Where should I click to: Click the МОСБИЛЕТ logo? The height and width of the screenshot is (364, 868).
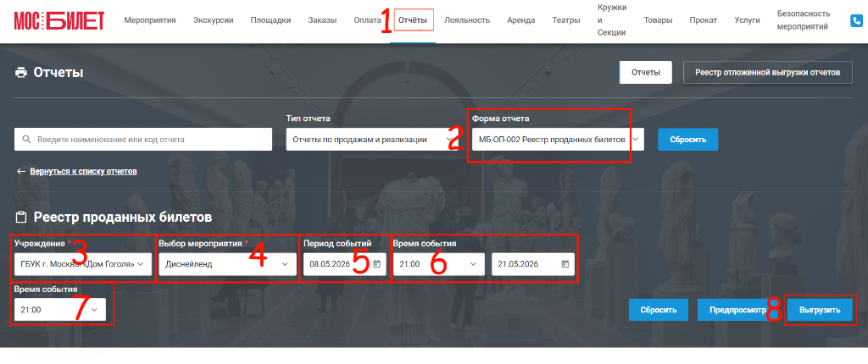(59, 20)
